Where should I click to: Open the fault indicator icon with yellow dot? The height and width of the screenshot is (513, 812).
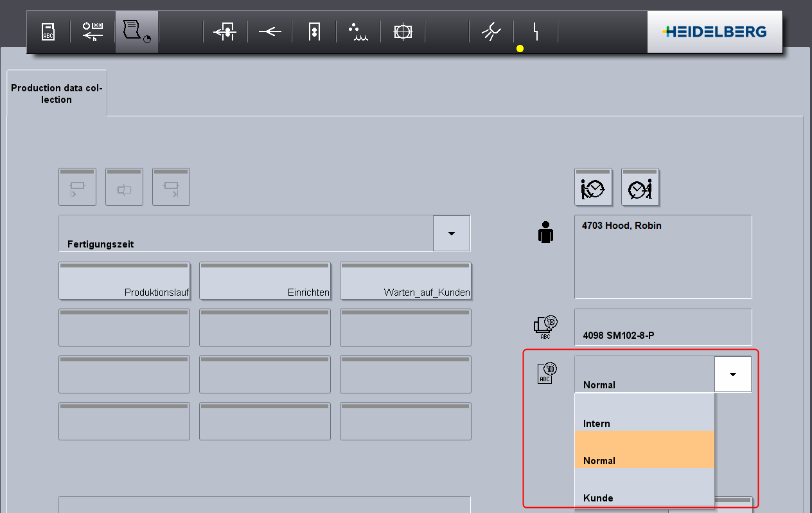pos(535,31)
